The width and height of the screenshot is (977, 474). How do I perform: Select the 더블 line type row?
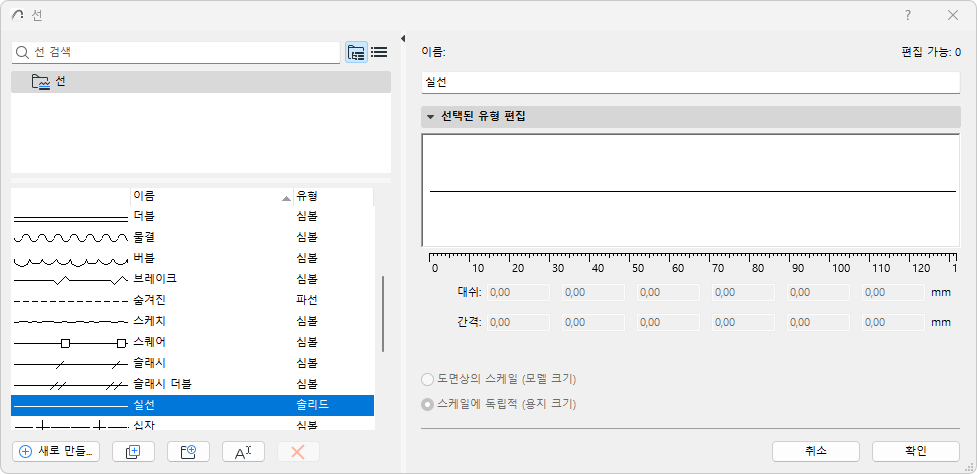(193, 217)
